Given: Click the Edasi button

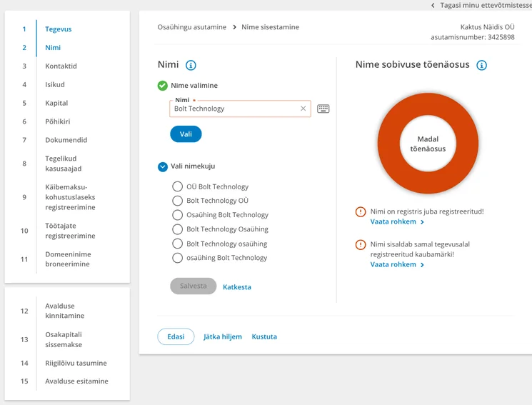Looking at the screenshot, I should click(x=176, y=336).
